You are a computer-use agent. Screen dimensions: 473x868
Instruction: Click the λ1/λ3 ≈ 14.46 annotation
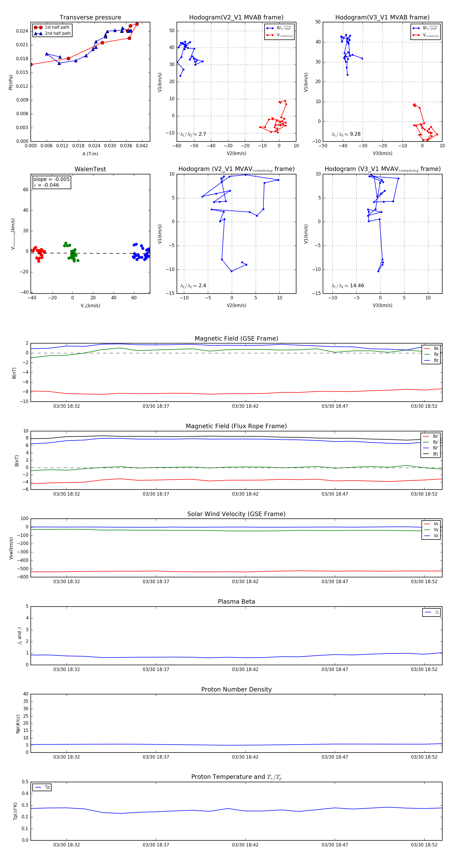[348, 286]
